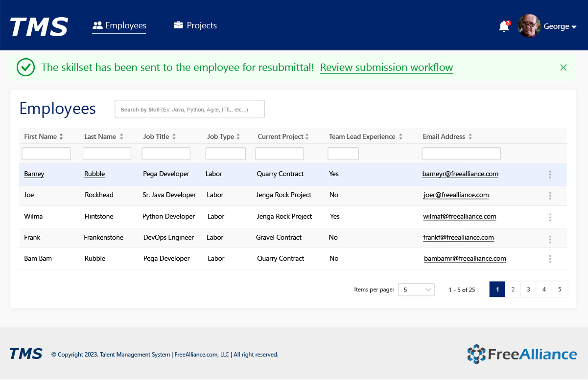
Task: Click the Search by Skill input field
Action: point(189,110)
